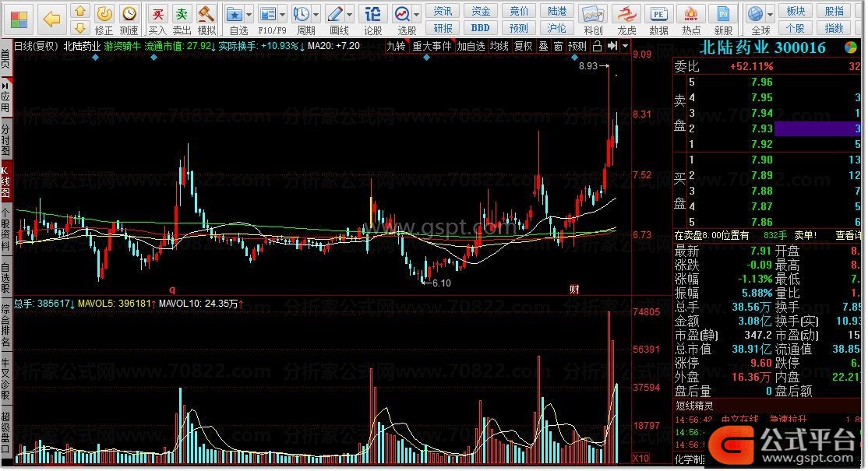This screenshot has width=868, height=471.
Task: Click the X10 volume scale label
Action: (640, 459)
